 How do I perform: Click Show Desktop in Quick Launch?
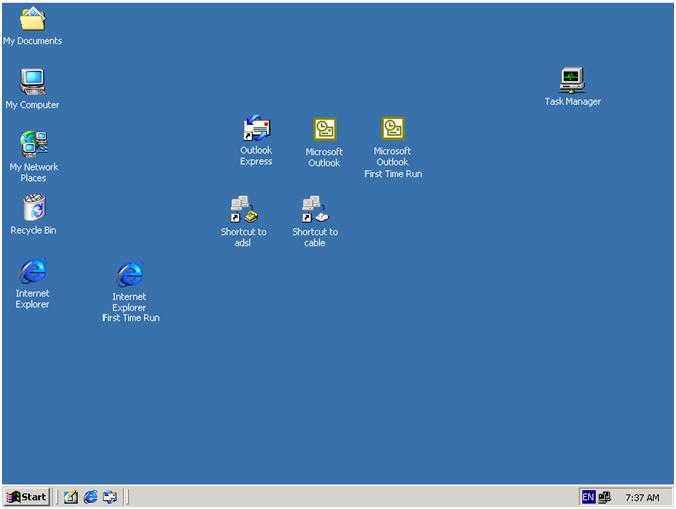tap(71, 497)
